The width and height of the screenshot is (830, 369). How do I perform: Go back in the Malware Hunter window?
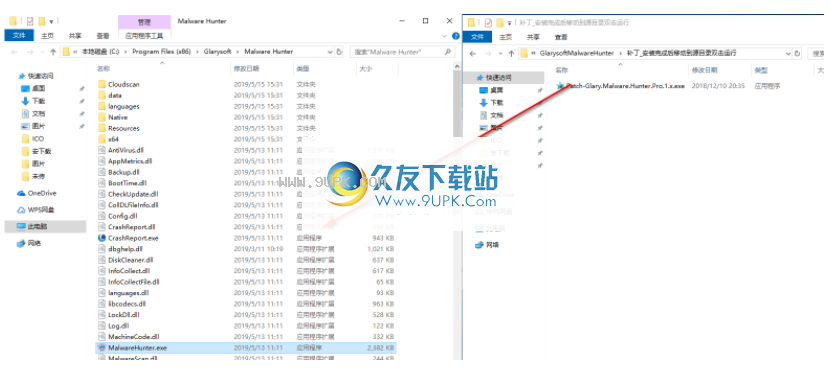14,52
